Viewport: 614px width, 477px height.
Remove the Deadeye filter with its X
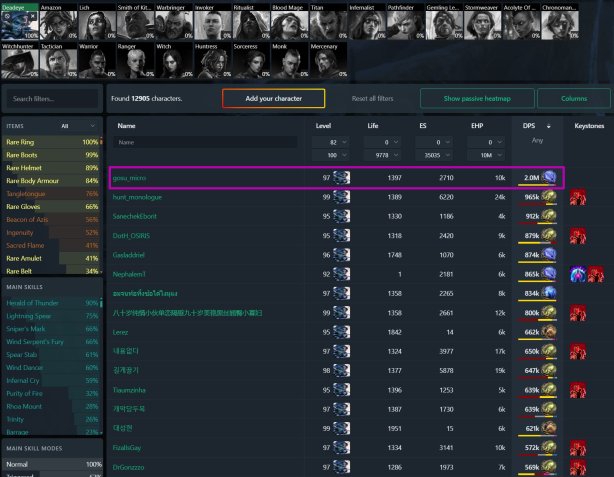(x=33, y=16)
